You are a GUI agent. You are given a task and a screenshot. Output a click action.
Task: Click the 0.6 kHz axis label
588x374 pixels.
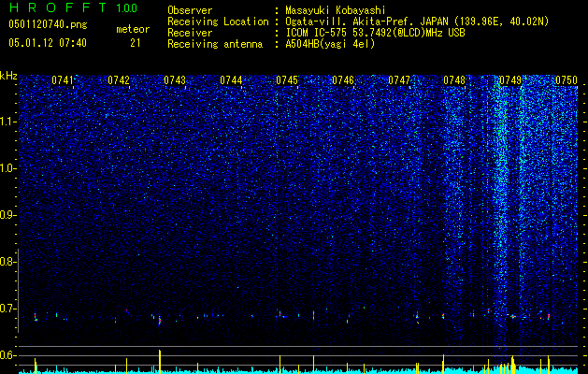8,355
